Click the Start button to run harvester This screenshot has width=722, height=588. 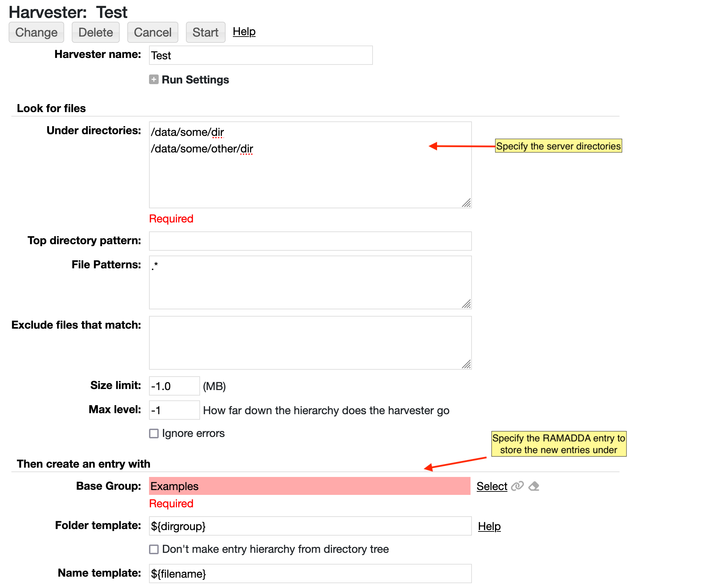click(205, 32)
